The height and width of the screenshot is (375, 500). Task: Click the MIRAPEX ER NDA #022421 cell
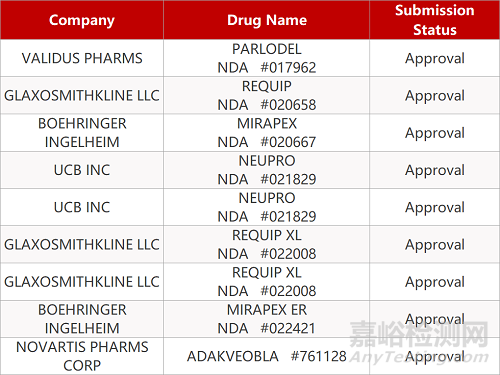tap(266, 319)
